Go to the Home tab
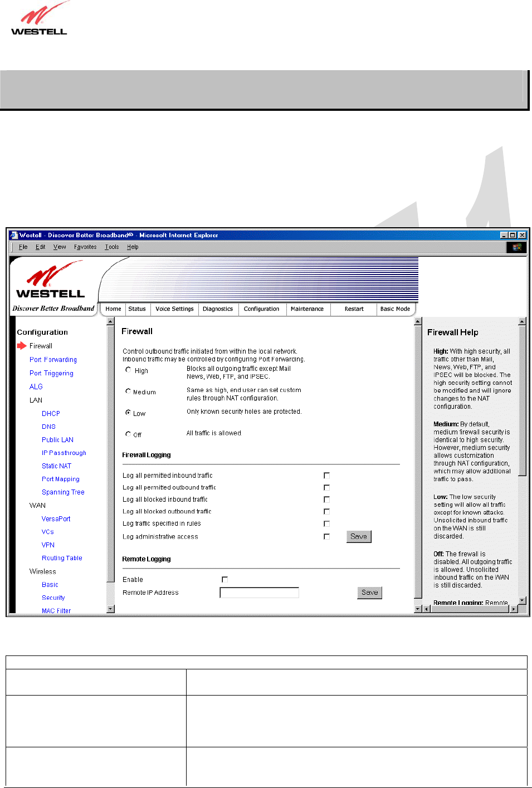 click(113, 309)
